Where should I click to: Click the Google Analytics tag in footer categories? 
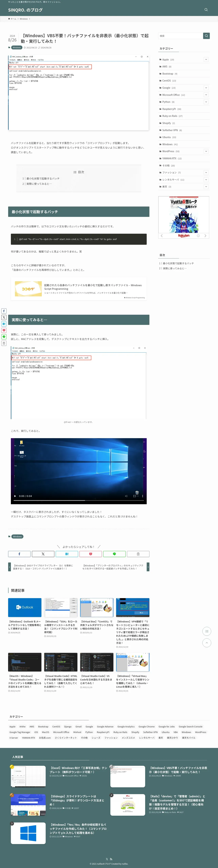[126, 727]
